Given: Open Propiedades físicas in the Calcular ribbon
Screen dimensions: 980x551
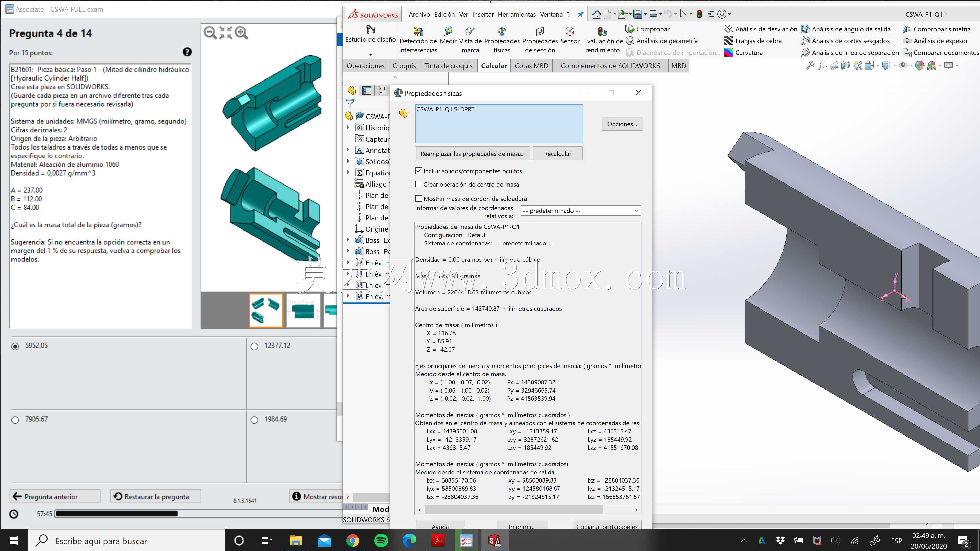Looking at the screenshot, I should point(502,40).
